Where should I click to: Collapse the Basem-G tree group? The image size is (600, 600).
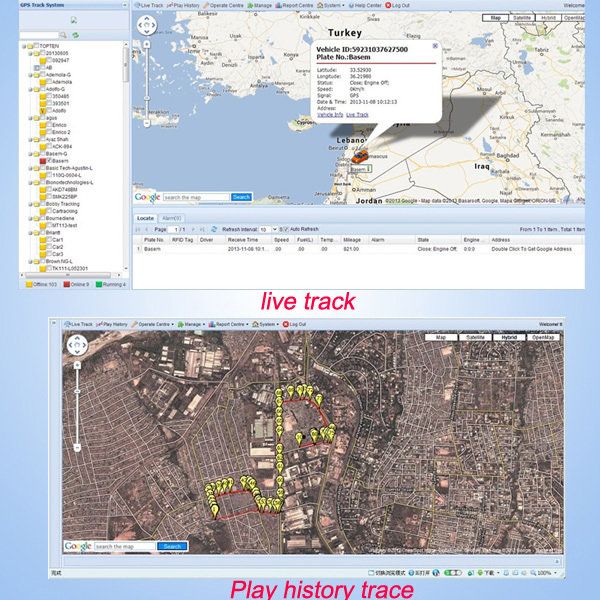tap(30, 154)
